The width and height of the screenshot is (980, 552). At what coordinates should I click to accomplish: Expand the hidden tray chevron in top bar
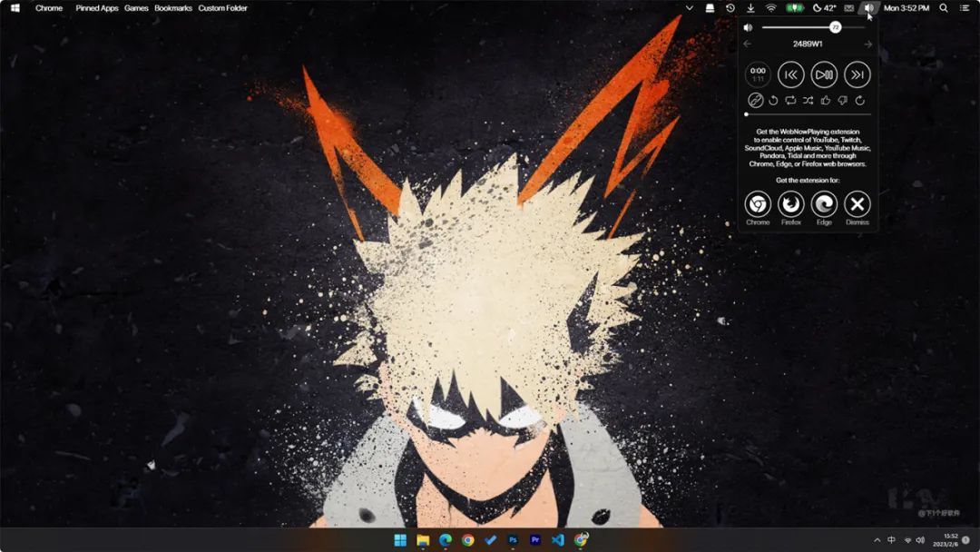(689, 8)
